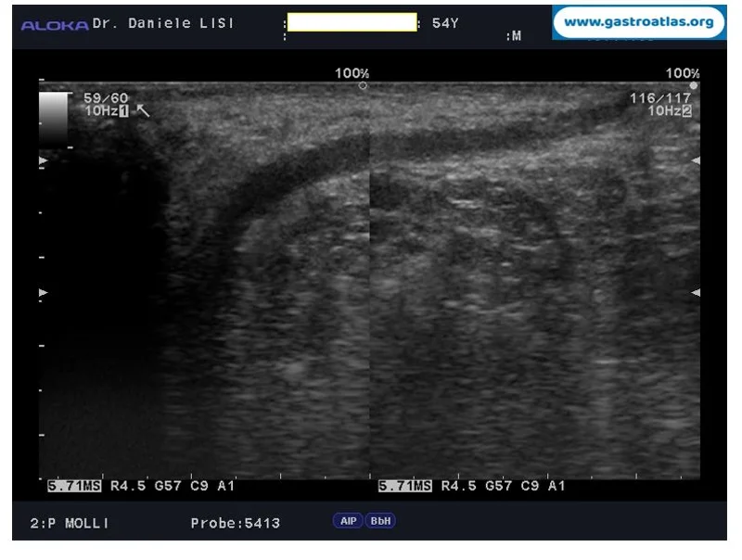742x560 pixels.
Task: Select the left image number 1 indicator
Action: pos(124,111)
